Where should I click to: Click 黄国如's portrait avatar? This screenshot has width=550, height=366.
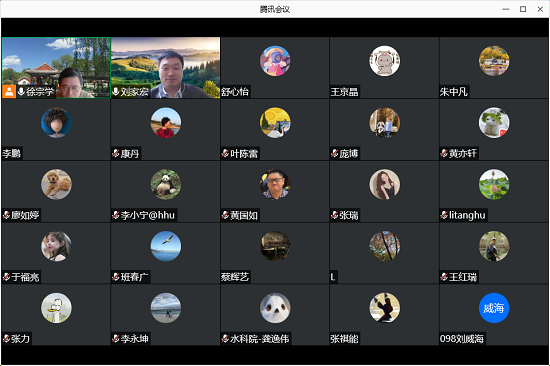click(x=275, y=184)
